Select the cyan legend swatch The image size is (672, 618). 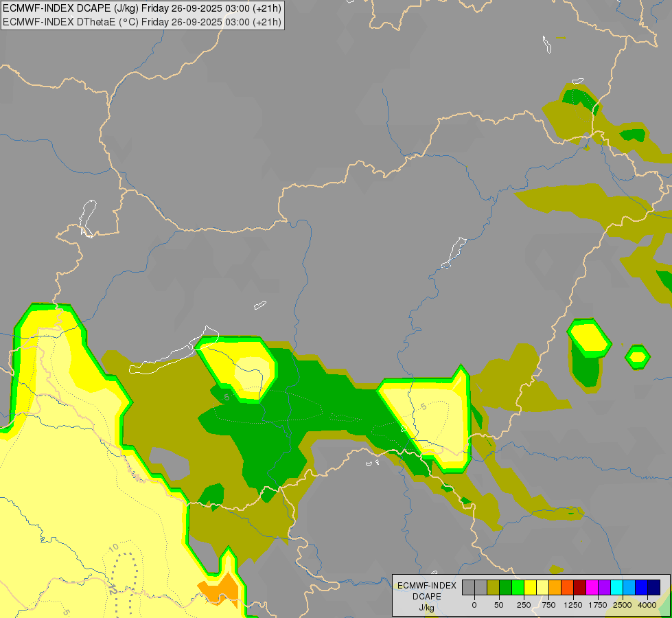[616, 588]
